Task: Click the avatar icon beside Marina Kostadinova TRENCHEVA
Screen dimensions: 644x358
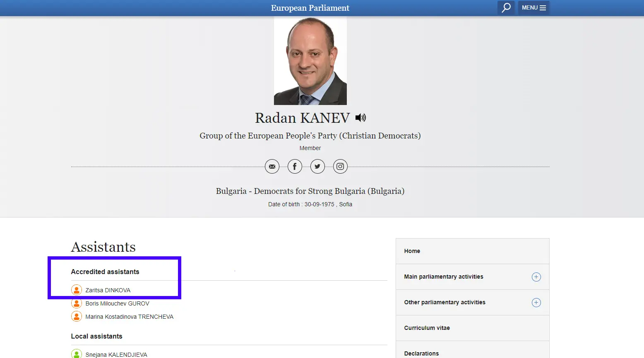Action: [77, 317]
